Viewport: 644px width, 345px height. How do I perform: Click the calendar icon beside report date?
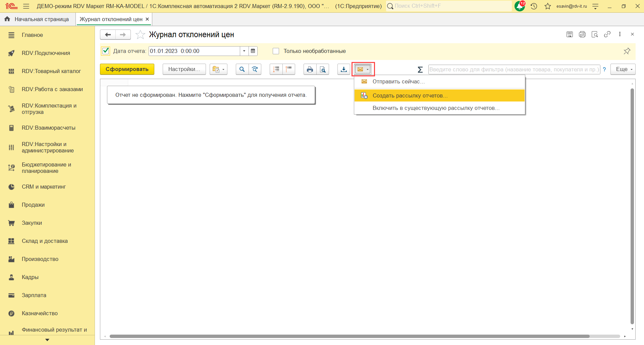point(253,51)
